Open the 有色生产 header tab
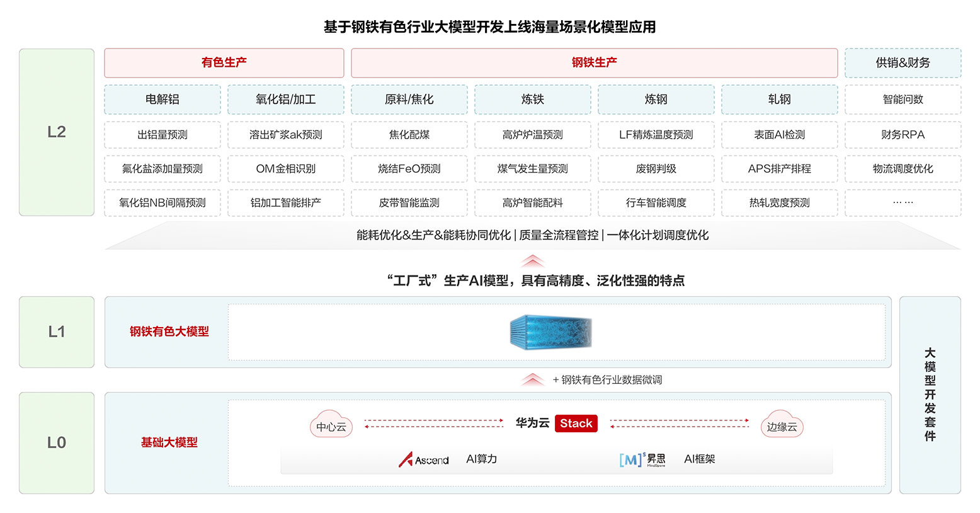Screen dimensions: 980x513 224,63
